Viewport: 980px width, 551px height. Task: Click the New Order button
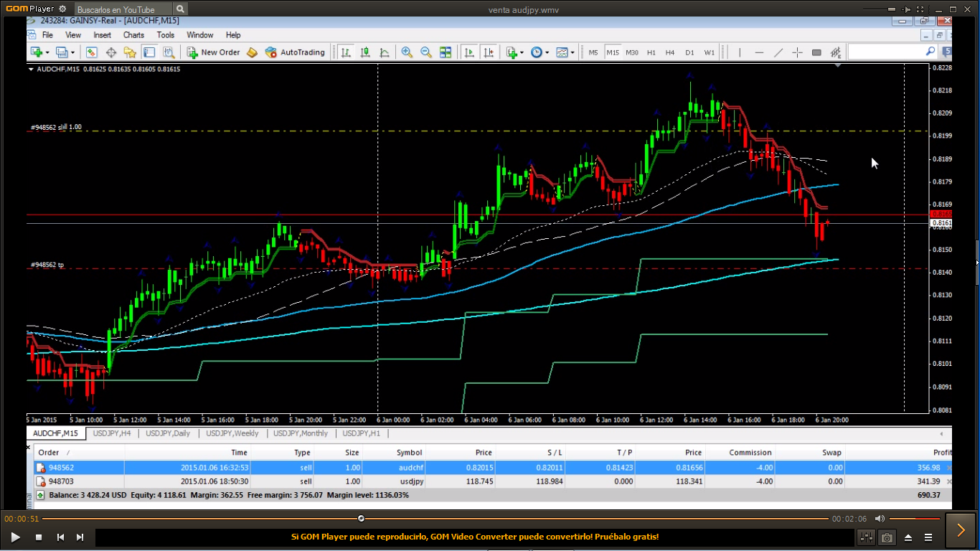point(214,52)
